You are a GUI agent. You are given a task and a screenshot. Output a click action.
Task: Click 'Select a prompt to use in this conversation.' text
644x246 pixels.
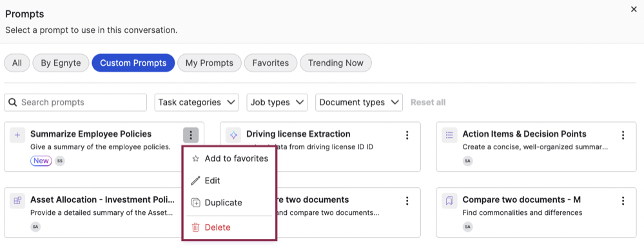(91, 30)
